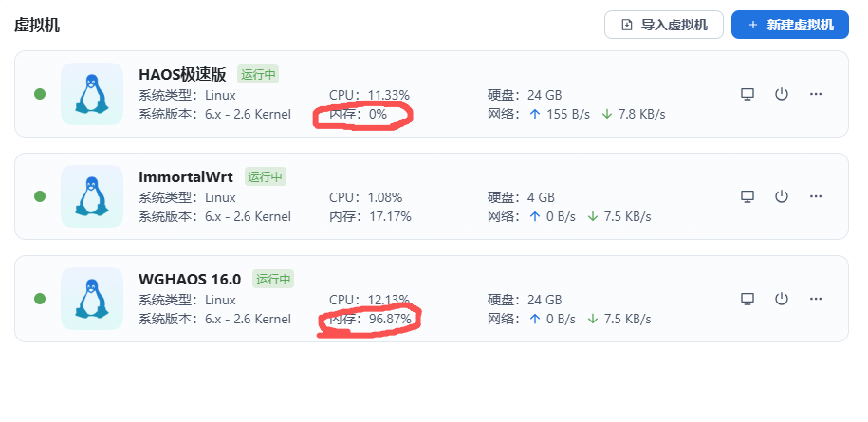Open more options menu for HAOS极速版
Screen dimensions: 868x422
816,94
